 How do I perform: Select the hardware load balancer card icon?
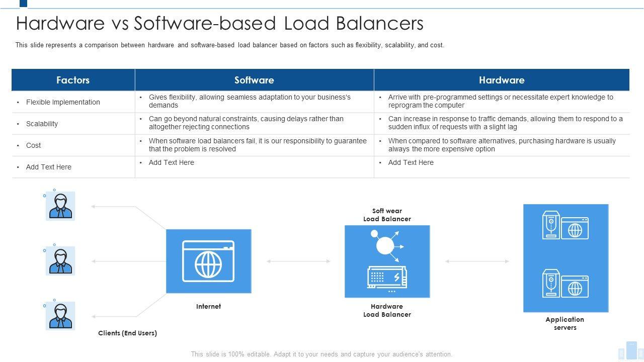pyautogui.click(x=387, y=278)
